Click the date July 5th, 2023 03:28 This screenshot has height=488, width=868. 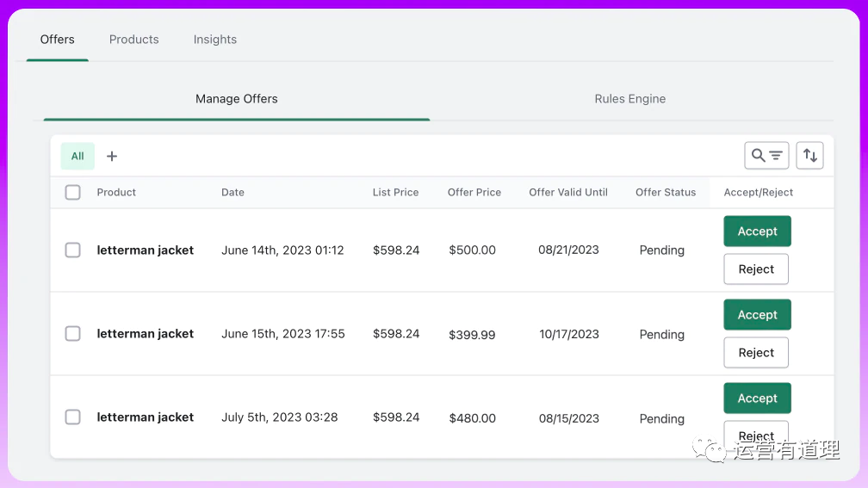280,417
